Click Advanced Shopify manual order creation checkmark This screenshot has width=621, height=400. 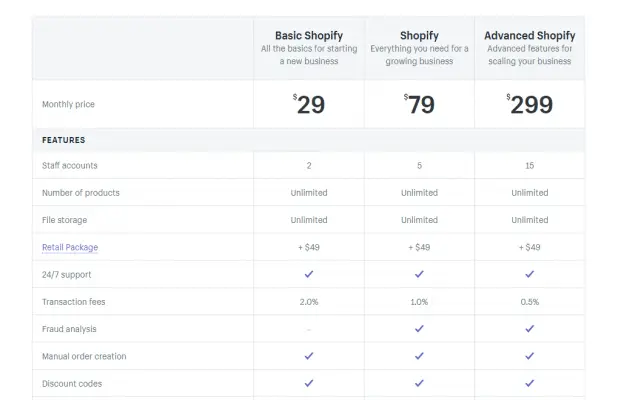click(x=530, y=356)
